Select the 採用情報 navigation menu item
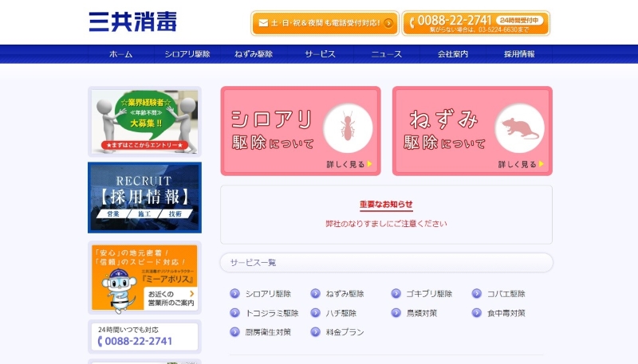Image resolution: width=638 pixels, height=364 pixels. [x=519, y=54]
